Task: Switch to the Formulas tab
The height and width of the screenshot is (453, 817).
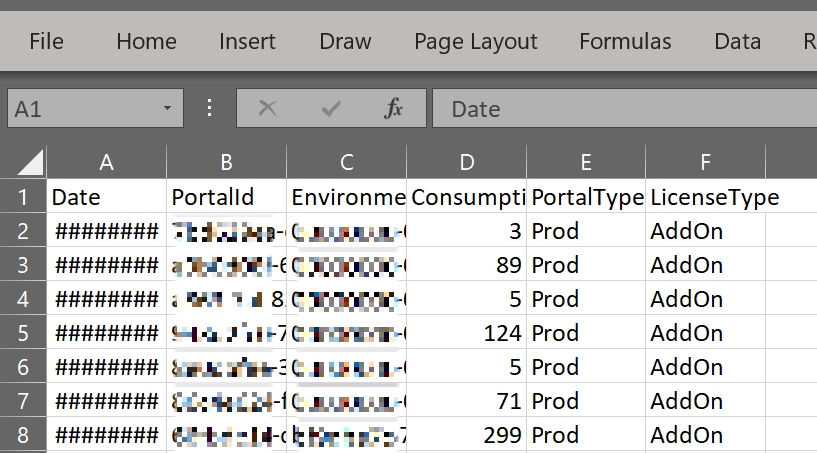Action: (x=625, y=41)
